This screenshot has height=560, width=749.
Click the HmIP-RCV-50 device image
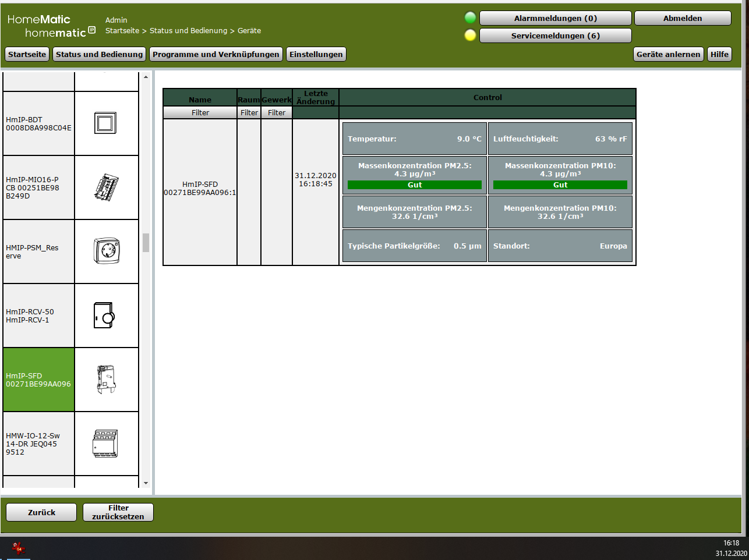(x=105, y=316)
